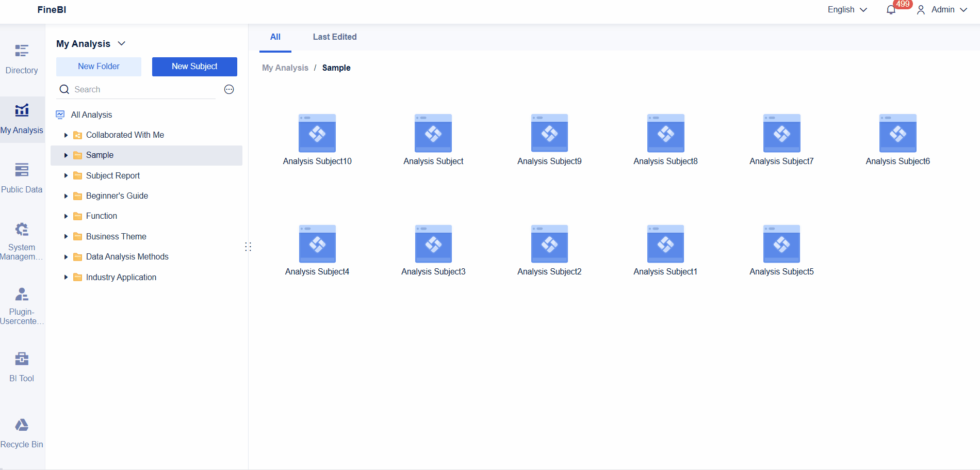
Task: Click the 499 notification badge
Action: pyautogui.click(x=903, y=4)
